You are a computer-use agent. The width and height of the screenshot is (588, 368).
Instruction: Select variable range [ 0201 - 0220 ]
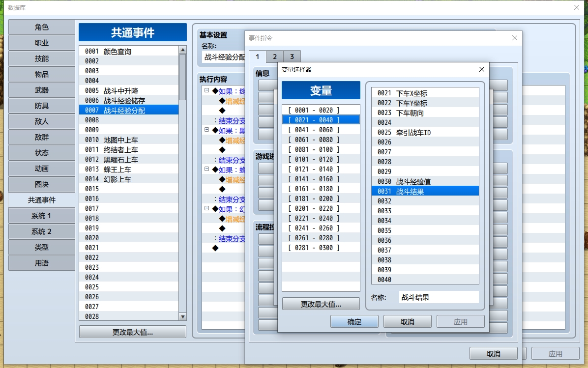pos(321,208)
